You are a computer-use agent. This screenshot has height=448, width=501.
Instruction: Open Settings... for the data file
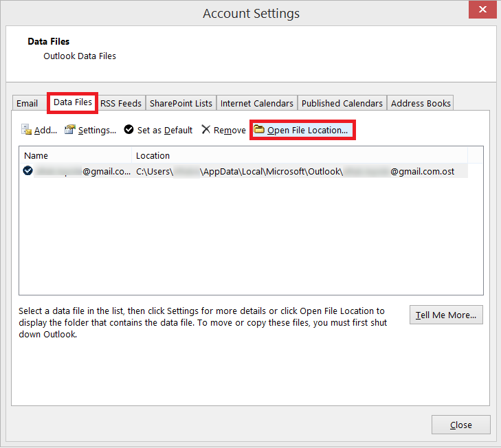tap(97, 131)
